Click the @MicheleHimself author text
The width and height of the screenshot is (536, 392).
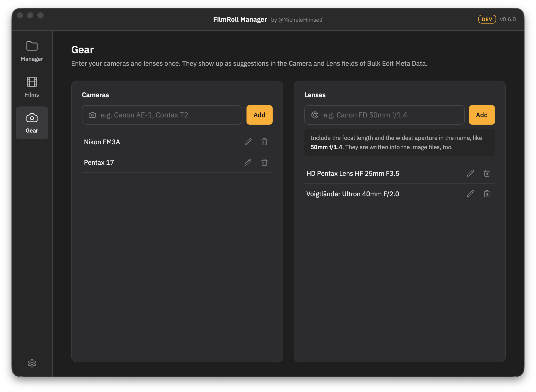click(x=301, y=20)
